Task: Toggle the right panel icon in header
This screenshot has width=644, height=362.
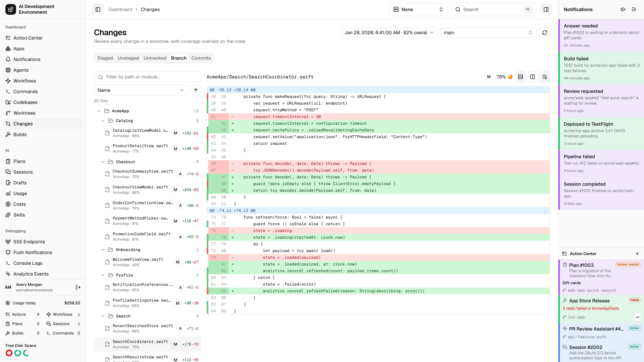Action: (546, 10)
